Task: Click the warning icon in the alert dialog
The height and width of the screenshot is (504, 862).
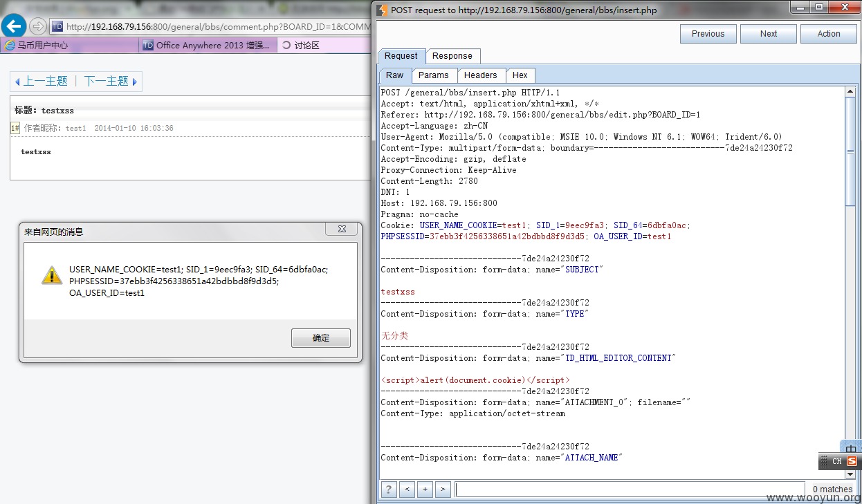Action: click(52, 275)
